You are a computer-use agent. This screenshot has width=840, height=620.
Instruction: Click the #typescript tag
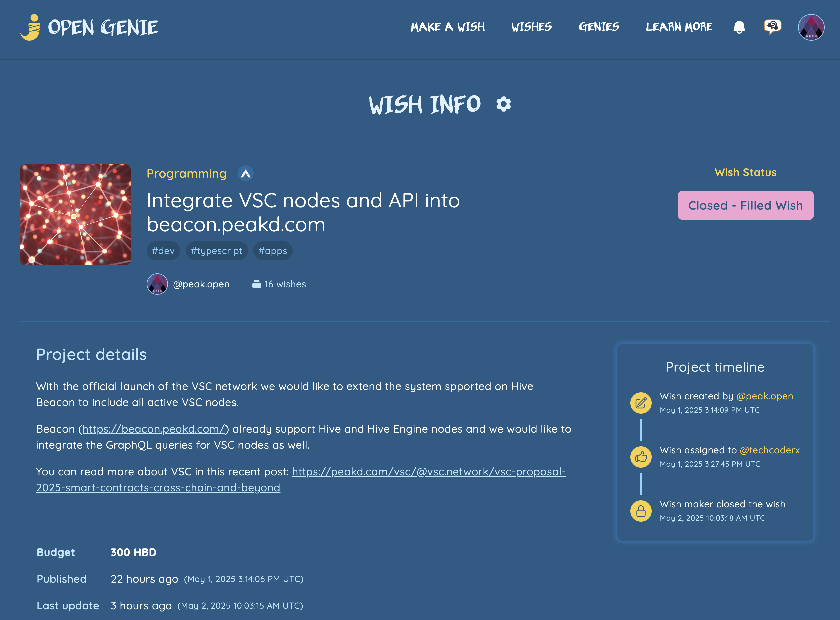click(x=216, y=251)
